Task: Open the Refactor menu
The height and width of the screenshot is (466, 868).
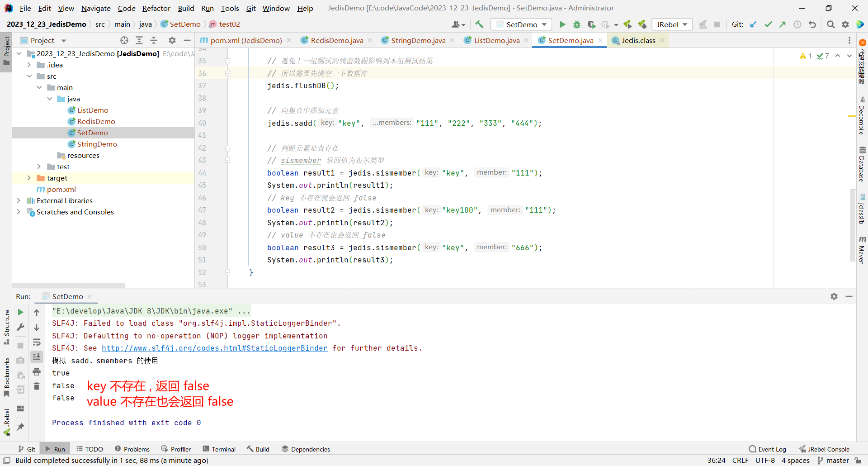Action: click(156, 8)
